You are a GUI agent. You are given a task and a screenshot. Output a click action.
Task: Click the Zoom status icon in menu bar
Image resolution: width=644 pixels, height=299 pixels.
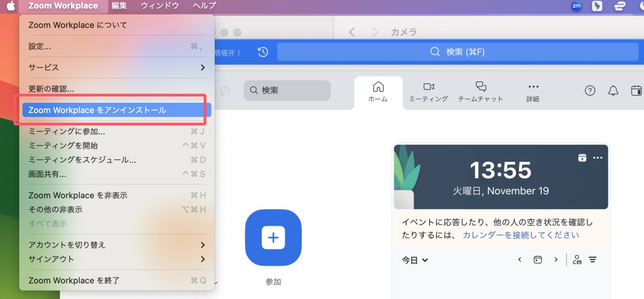[x=577, y=6]
